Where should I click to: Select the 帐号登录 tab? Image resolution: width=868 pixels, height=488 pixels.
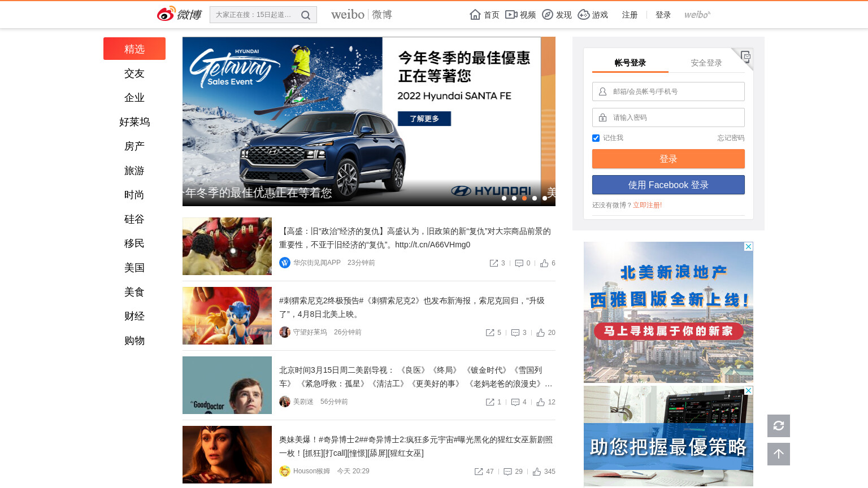pyautogui.click(x=630, y=63)
